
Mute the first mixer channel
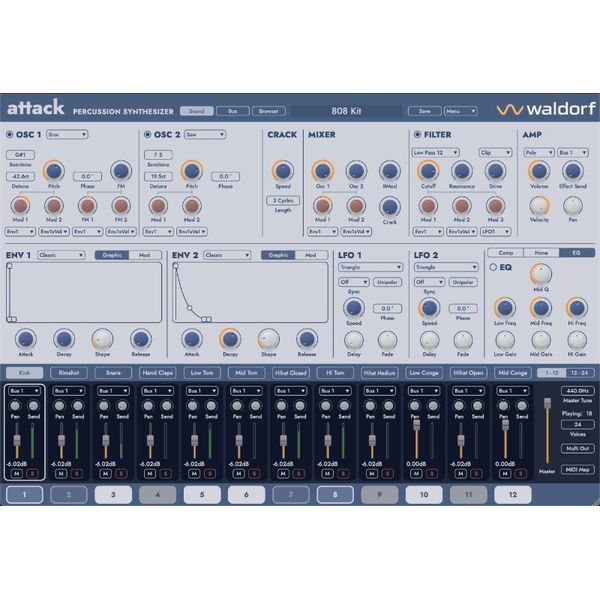coord(16,474)
